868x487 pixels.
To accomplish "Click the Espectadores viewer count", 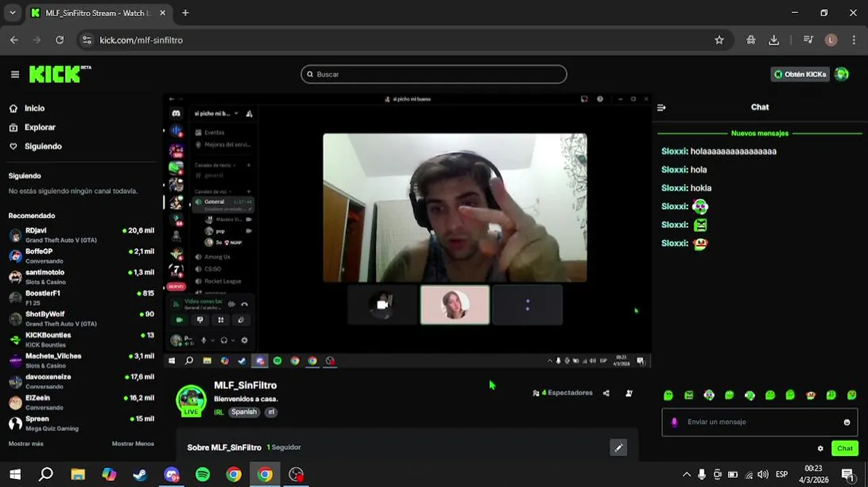I will [562, 393].
